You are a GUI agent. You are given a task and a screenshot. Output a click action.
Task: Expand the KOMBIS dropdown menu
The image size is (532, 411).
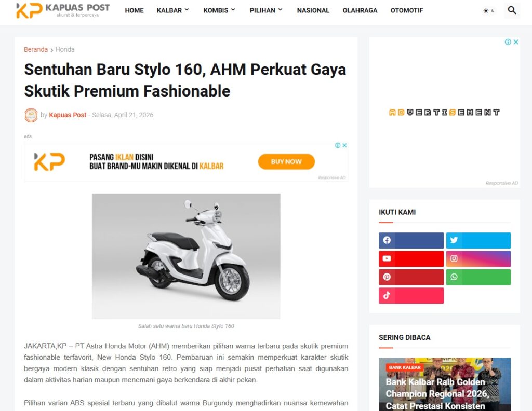(219, 10)
